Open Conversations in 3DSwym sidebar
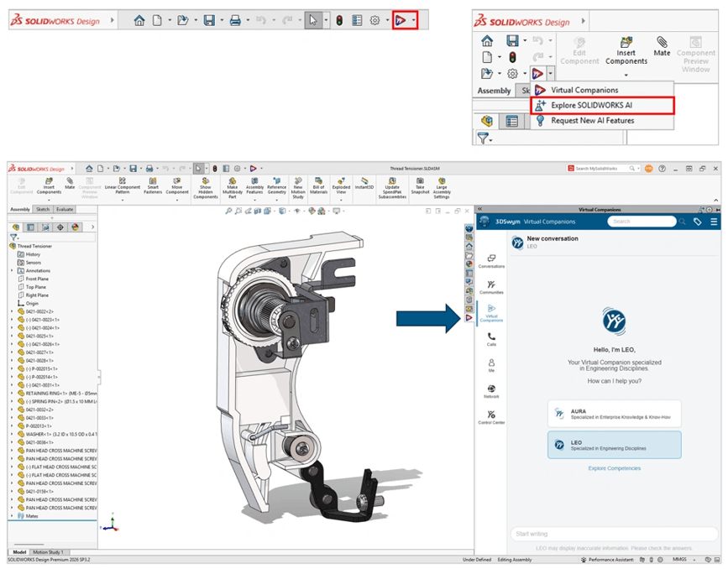 tap(491, 261)
